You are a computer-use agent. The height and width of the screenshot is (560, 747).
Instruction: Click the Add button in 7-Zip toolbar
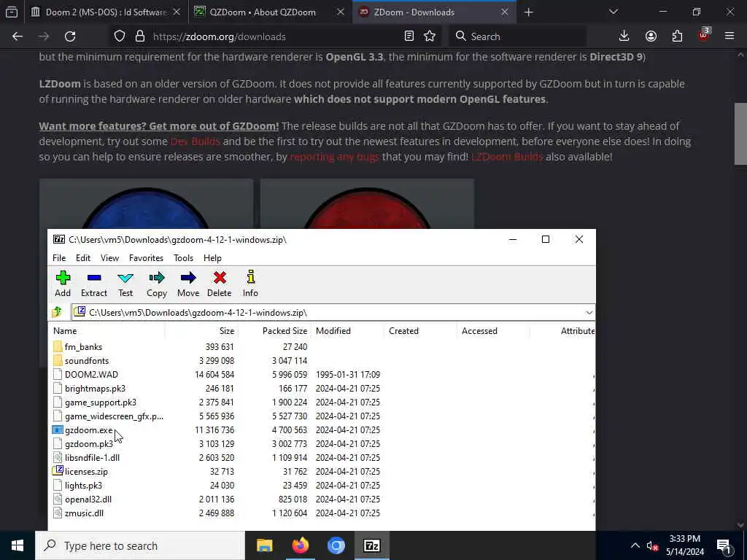63,284
